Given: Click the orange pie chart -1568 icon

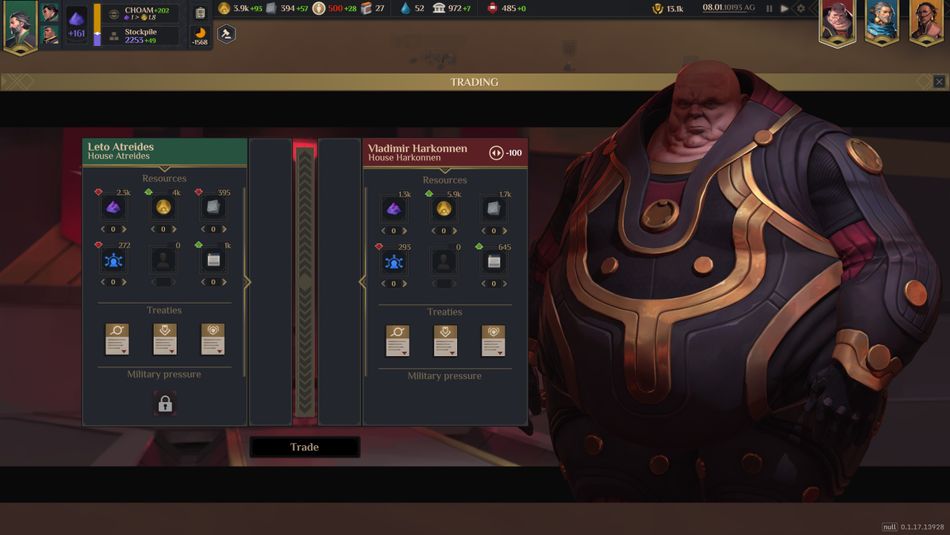Looking at the screenshot, I should [200, 36].
